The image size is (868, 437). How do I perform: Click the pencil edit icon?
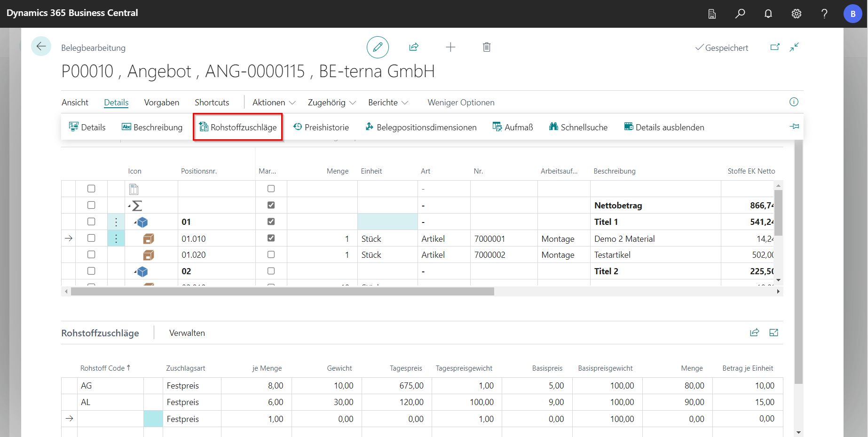tap(378, 47)
